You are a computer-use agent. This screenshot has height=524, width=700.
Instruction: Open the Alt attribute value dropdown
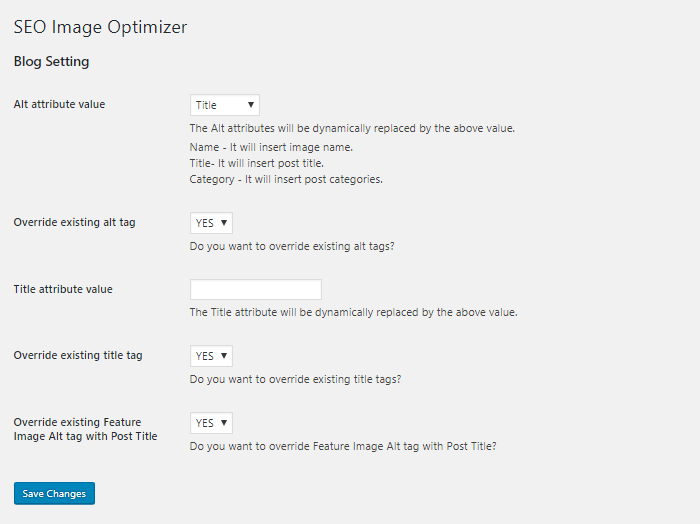coord(225,105)
